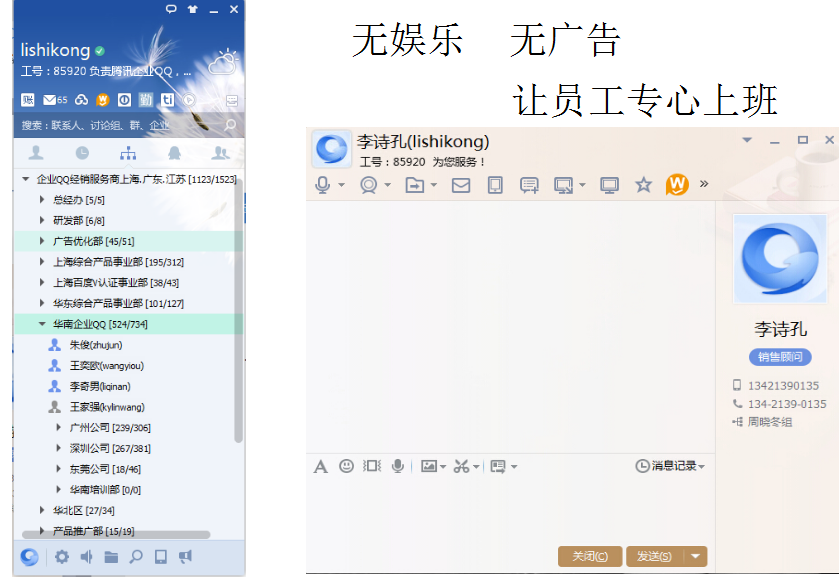Click the send image icon
Viewport: 839px width, 578px height.
429,466
